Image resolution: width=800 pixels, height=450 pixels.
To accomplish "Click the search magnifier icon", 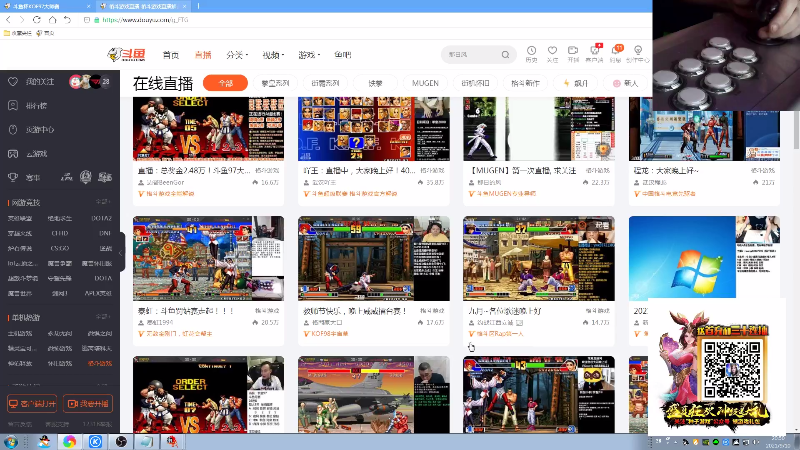I will click(x=505, y=55).
